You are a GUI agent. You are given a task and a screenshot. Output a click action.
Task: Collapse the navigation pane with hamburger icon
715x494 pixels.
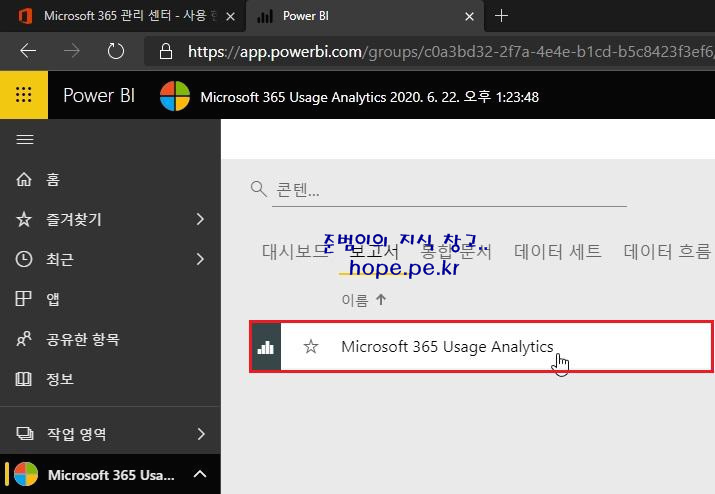coord(25,140)
